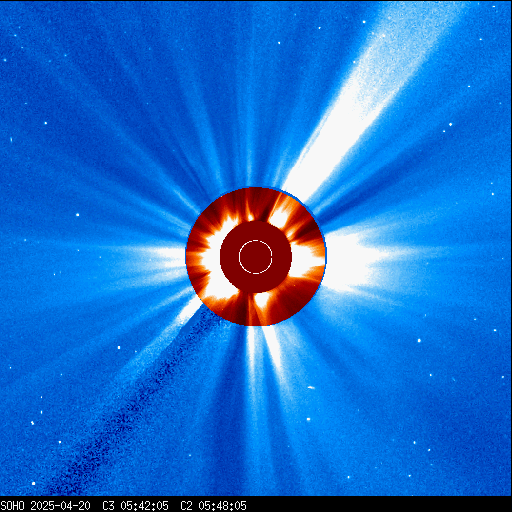Click the elongated bright object below right streamers
The height and width of the screenshot is (512, 512).
[x=311, y=387]
